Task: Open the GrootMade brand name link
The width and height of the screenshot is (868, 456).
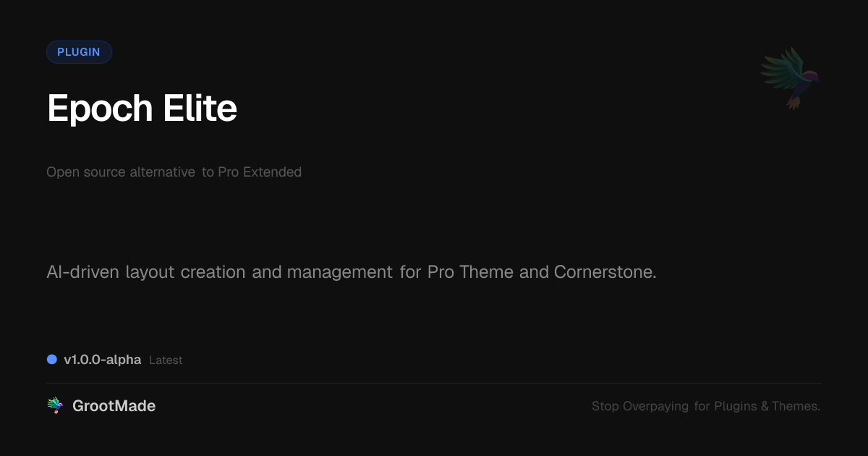Action: tap(114, 406)
